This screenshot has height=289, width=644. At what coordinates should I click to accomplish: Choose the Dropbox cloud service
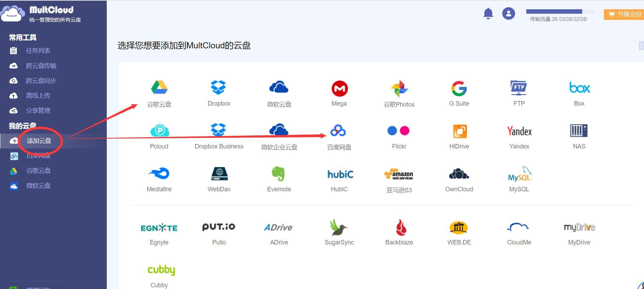coord(219,88)
